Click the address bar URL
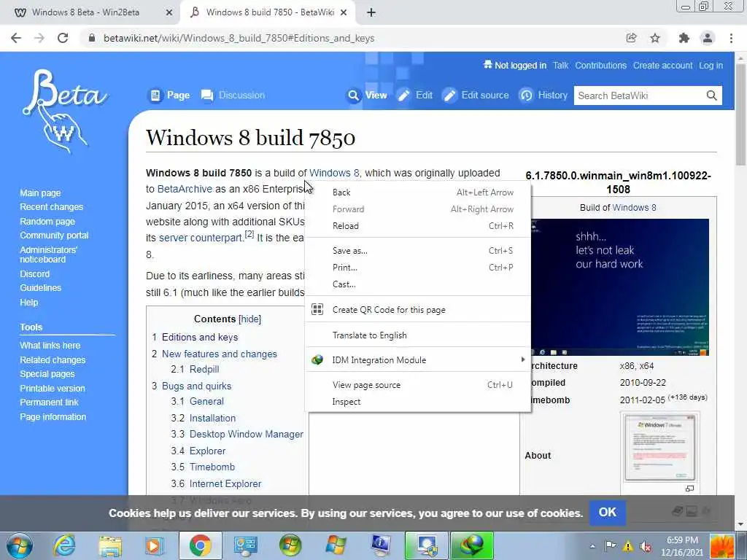 point(239,38)
